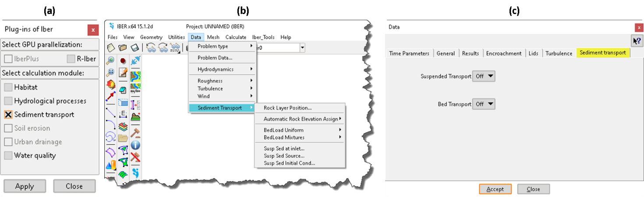The height and width of the screenshot is (197, 644).
Task: Click Accept in the Data dialog
Action: (495, 189)
